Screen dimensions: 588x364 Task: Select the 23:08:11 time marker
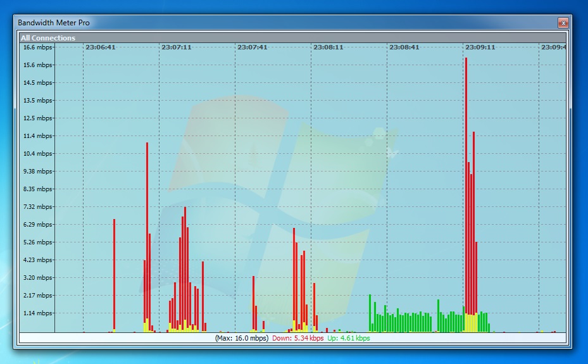click(328, 47)
